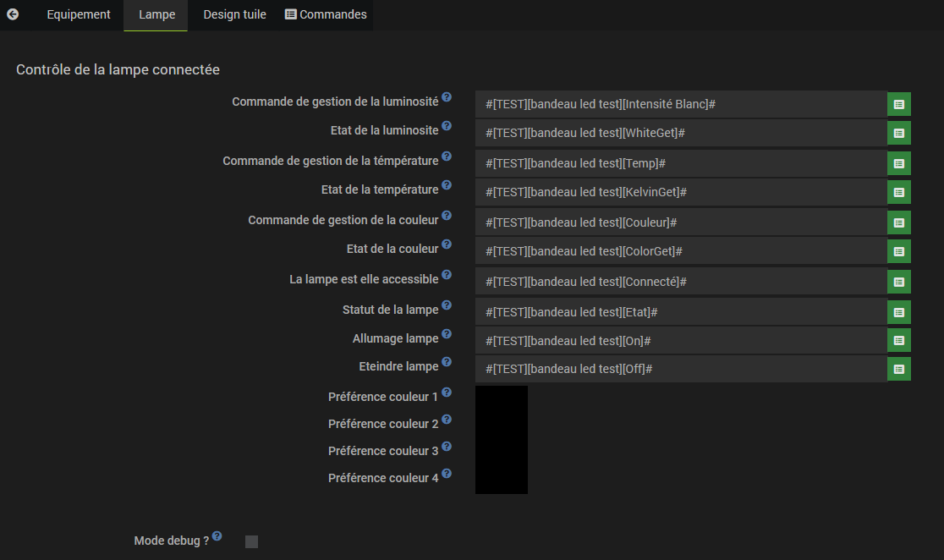Viewport: 944px width, 560px height.
Task: Open the Préférence couleur 3 color picker
Action: point(502,453)
